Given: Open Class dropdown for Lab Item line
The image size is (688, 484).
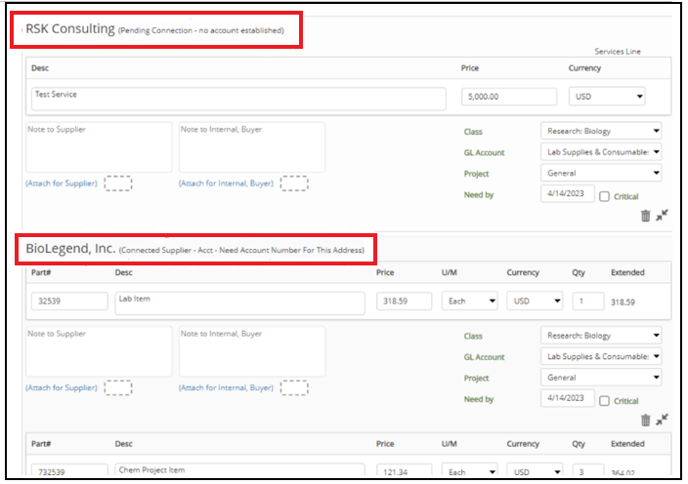Looking at the screenshot, I should click(x=601, y=335).
